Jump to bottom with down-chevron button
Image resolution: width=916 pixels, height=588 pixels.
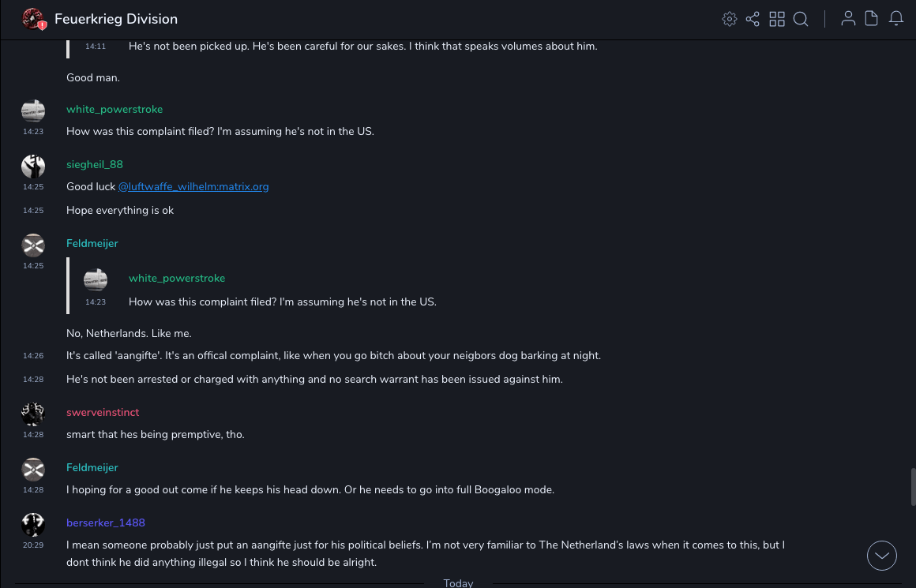881,556
